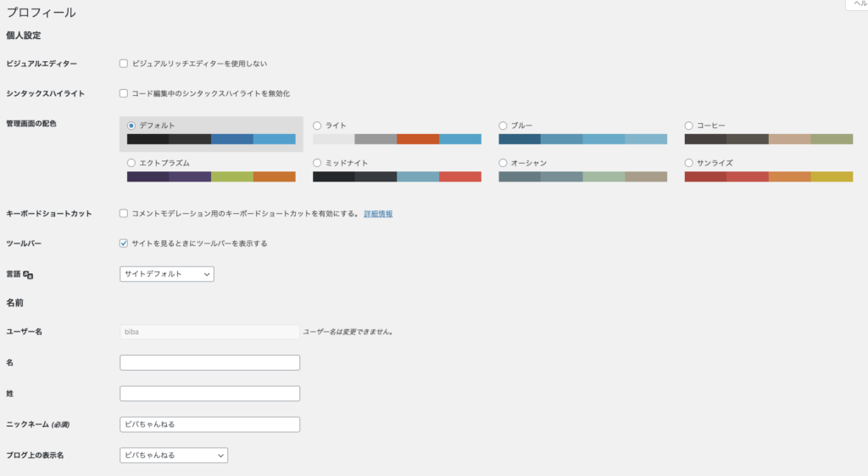Select the サンライズ color scheme
Screen dimensions: 868x476
pyautogui.click(x=688, y=163)
